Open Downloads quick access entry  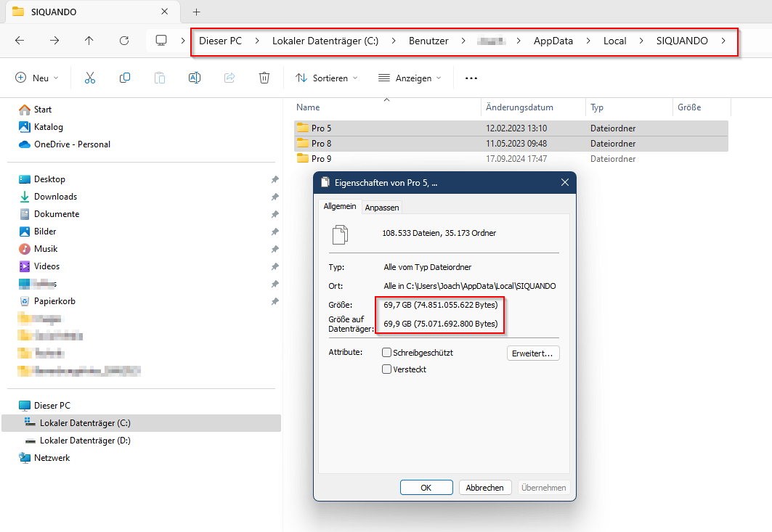click(x=48, y=197)
